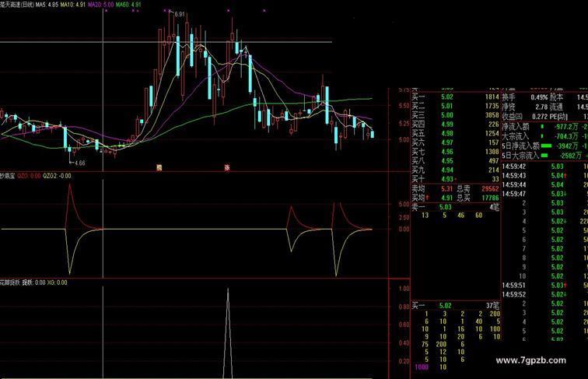Select the 14:59:52 trade tick row
588x379 pixels.
(544, 295)
